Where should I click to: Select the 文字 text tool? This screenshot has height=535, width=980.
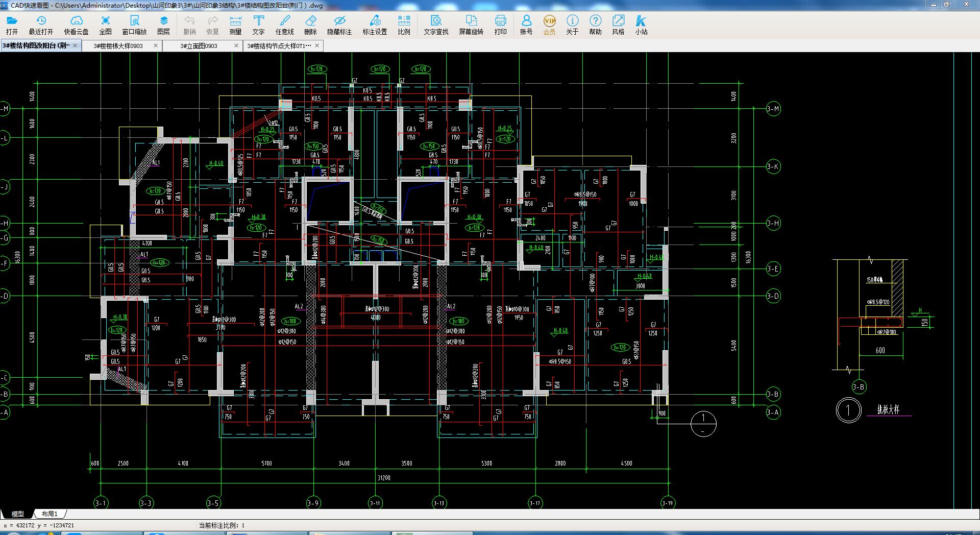258,25
